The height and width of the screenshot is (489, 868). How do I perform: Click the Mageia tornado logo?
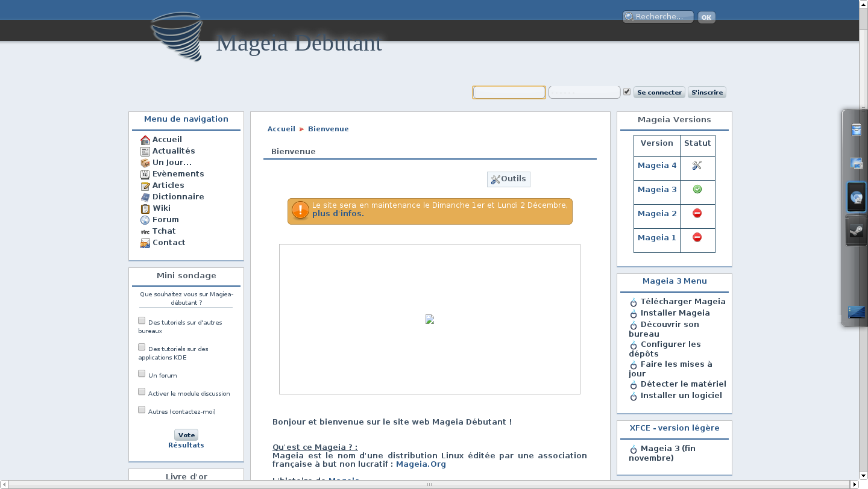click(x=176, y=36)
